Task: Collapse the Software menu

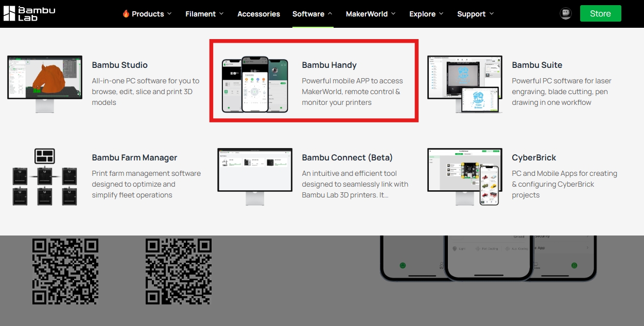Action: point(312,14)
